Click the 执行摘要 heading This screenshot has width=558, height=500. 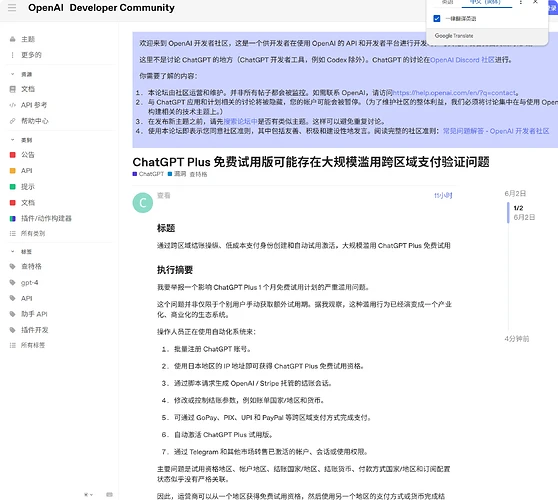click(175, 270)
